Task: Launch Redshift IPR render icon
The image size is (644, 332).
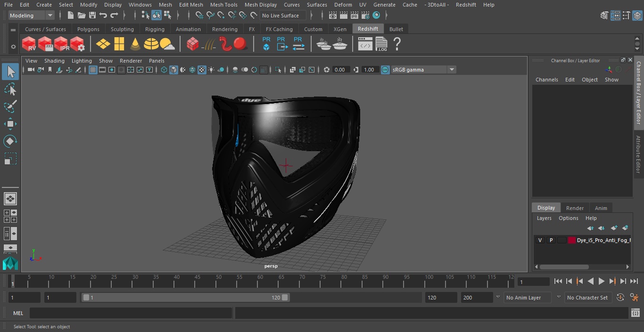Action: (61, 44)
